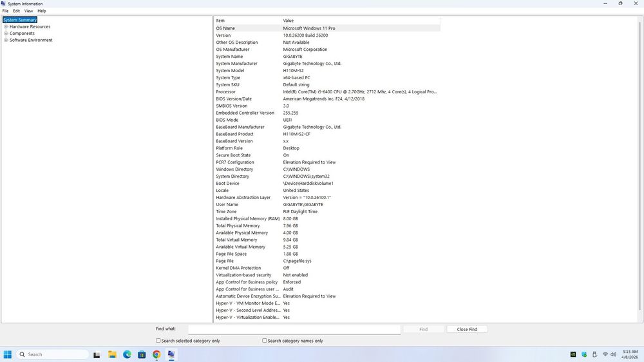644x362 pixels.
Task: Open the Windows Start menu
Action: 7,354
